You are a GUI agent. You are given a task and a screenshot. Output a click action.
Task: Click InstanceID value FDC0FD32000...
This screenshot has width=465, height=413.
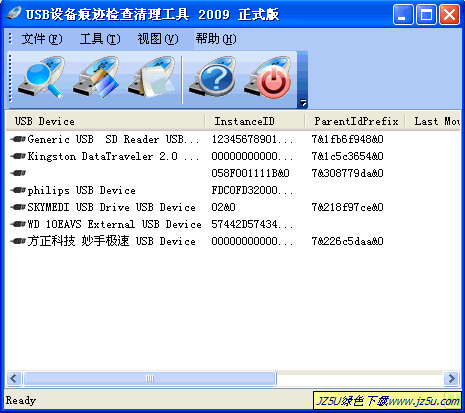click(x=252, y=190)
